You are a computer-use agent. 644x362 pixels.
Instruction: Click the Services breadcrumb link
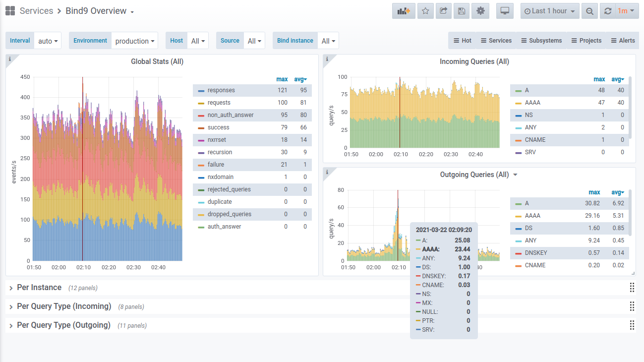(x=36, y=11)
